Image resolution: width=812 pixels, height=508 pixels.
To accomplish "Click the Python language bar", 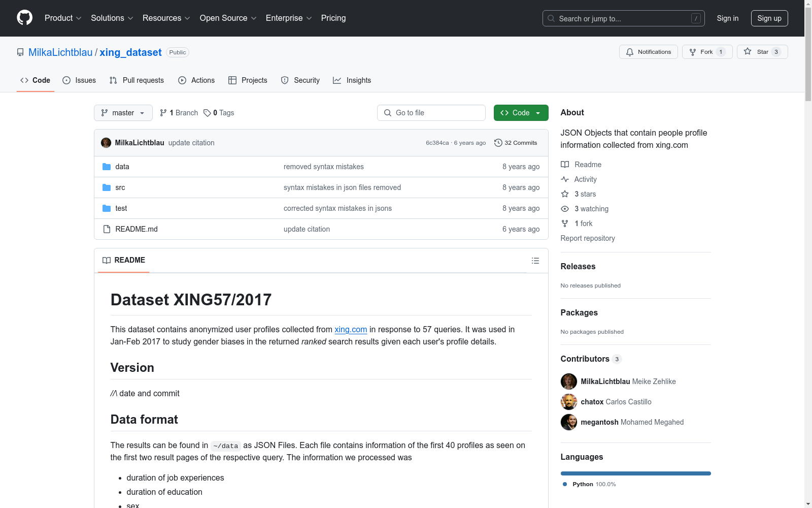I will 635,473.
